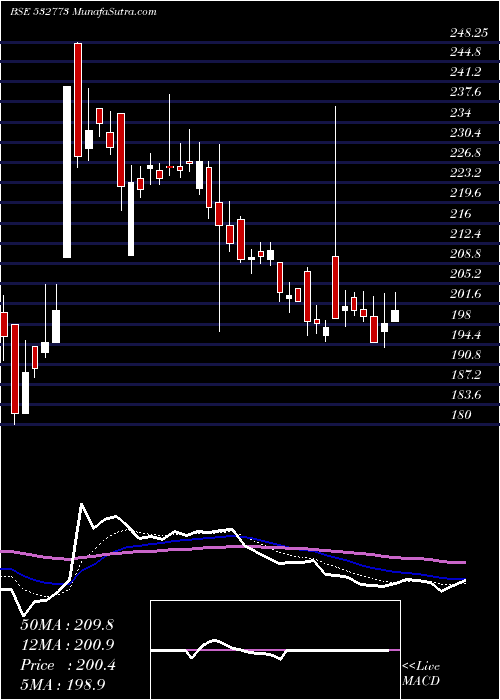Click the 12MA : 200.9 readout

pyautogui.click(x=67, y=645)
